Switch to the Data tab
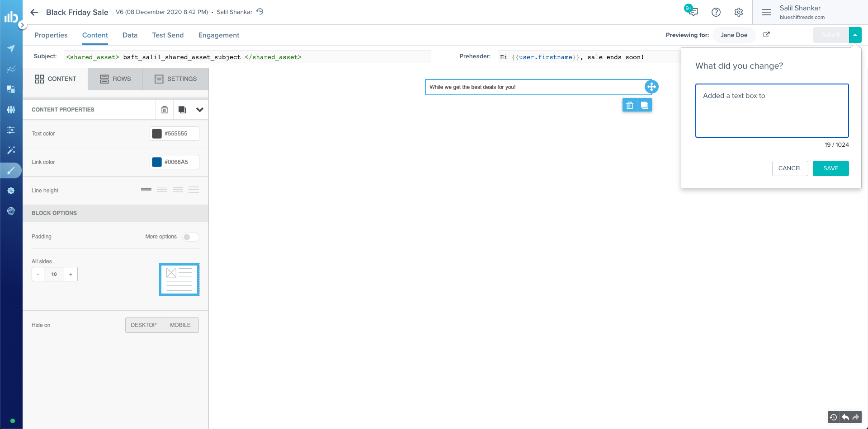The width and height of the screenshot is (868, 429). click(x=130, y=35)
